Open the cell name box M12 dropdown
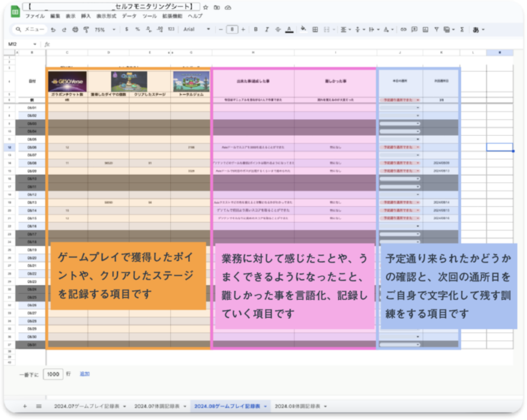The image size is (527, 420). click(x=35, y=44)
